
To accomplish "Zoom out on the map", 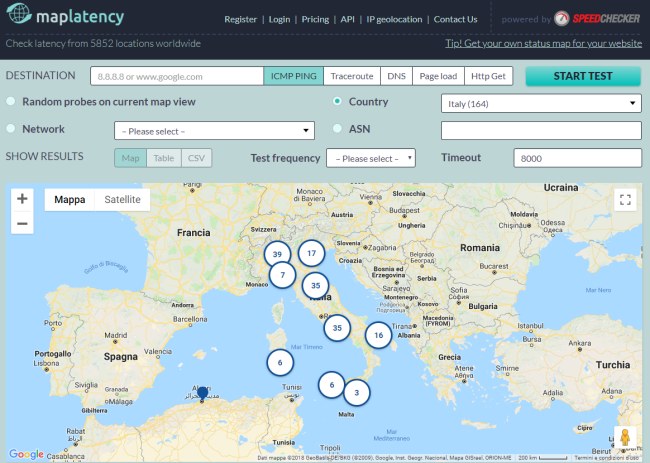I will click(22, 224).
